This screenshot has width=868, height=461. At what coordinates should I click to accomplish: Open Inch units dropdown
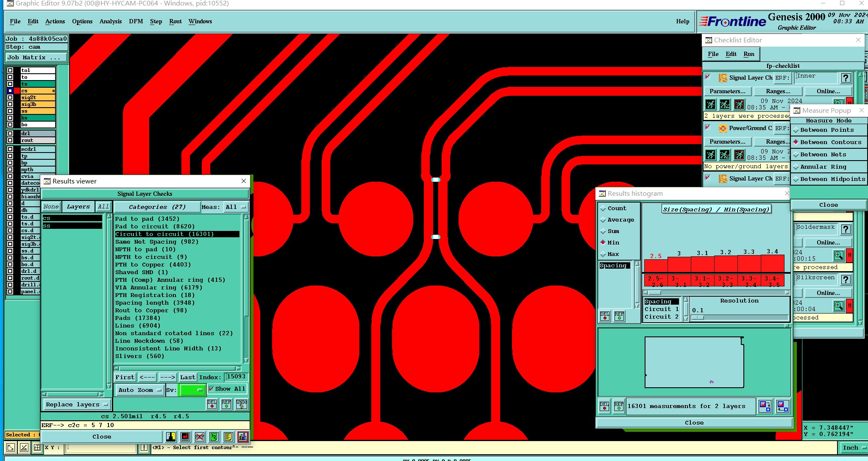(x=854, y=447)
